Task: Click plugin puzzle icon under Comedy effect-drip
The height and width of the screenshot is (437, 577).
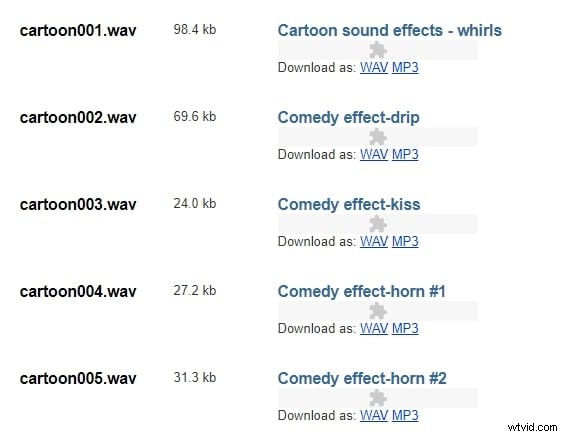Action: 378,137
